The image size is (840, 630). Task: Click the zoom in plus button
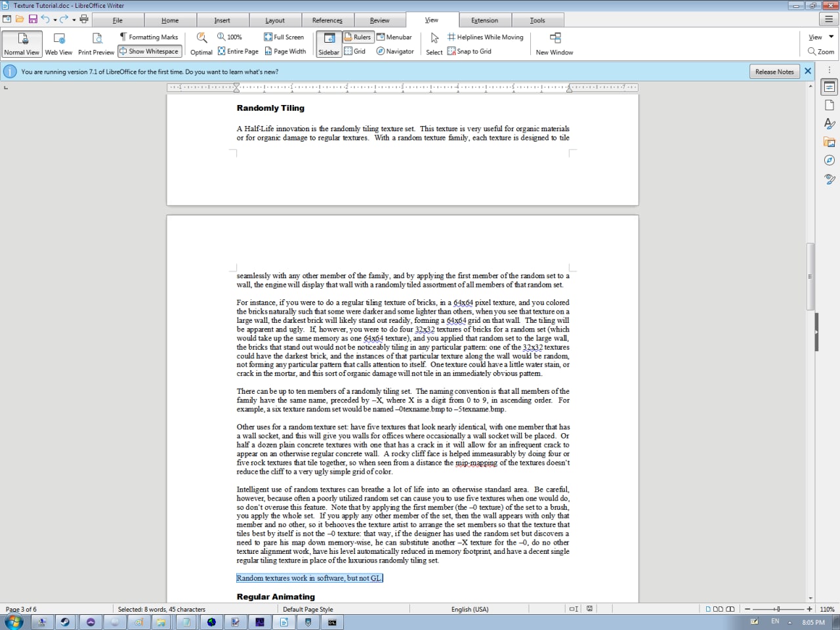click(809, 609)
